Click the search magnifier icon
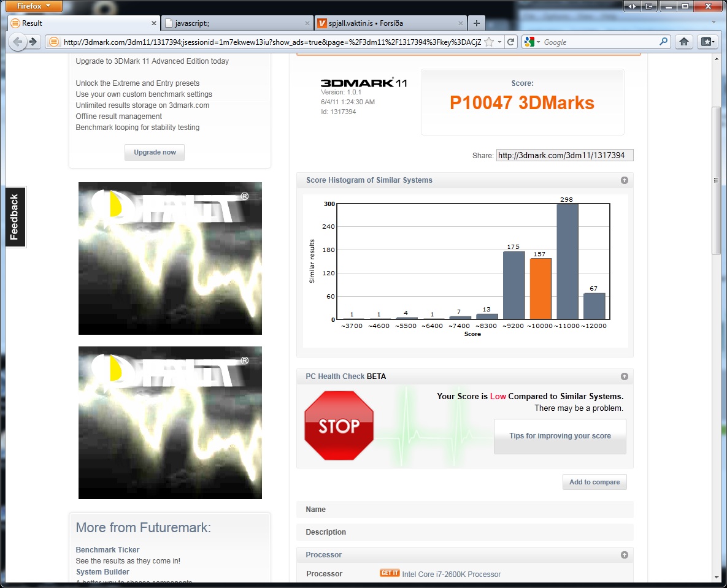 click(664, 42)
